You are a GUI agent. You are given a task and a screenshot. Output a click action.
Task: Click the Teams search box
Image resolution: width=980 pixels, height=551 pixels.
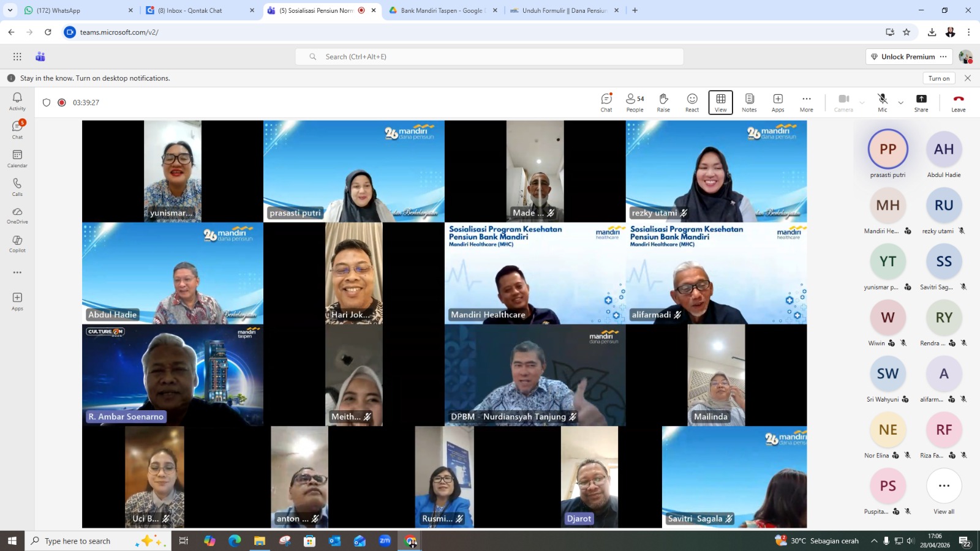[489, 56]
